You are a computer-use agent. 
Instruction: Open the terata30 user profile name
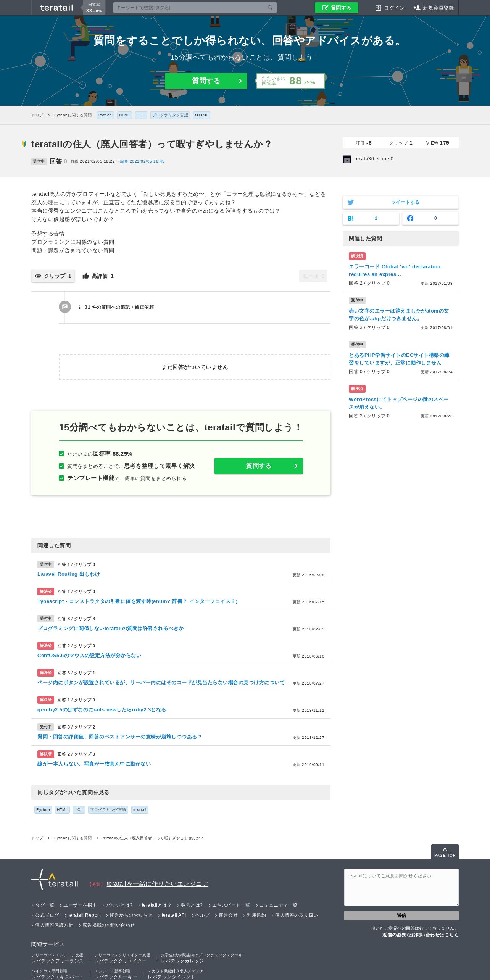tap(364, 159)
